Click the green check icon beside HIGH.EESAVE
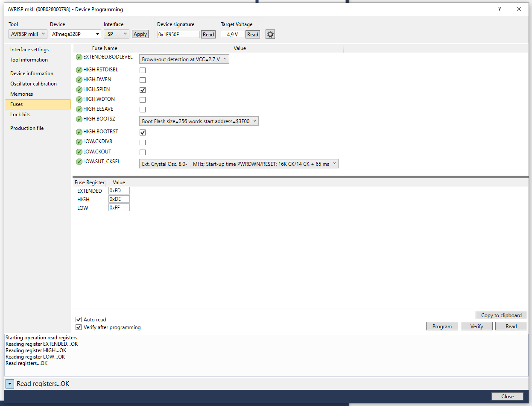This screenshot has width=532, height=406. tap(79, 109)
